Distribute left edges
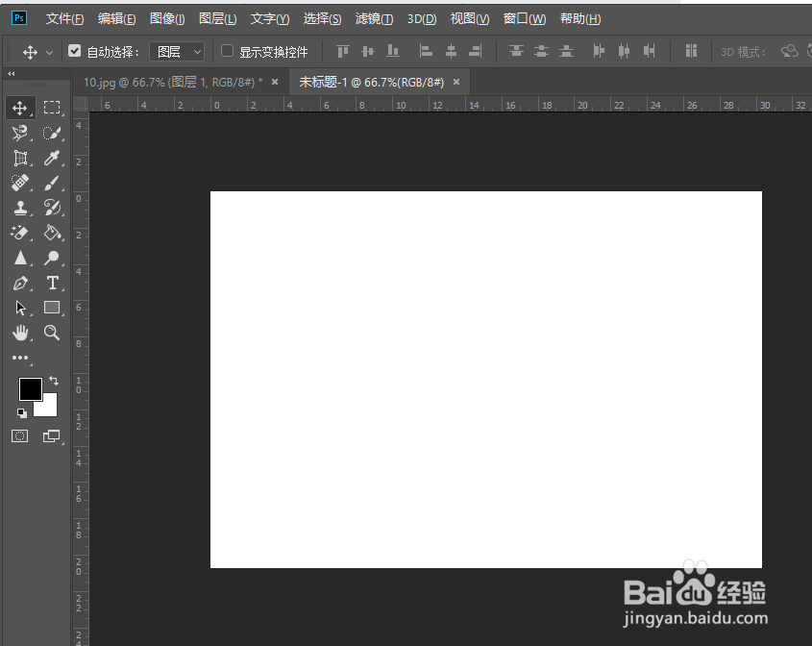This screenshot has height=646, width=812. [600, 51]
